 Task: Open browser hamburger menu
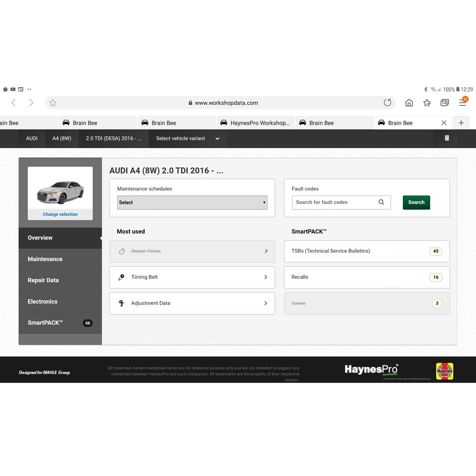[462, 103]
